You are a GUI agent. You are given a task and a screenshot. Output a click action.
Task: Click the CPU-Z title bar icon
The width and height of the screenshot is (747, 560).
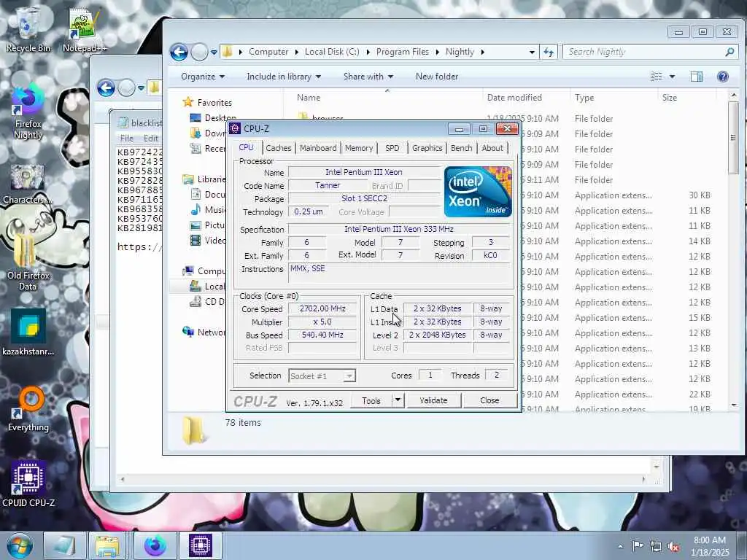(235, 128)
